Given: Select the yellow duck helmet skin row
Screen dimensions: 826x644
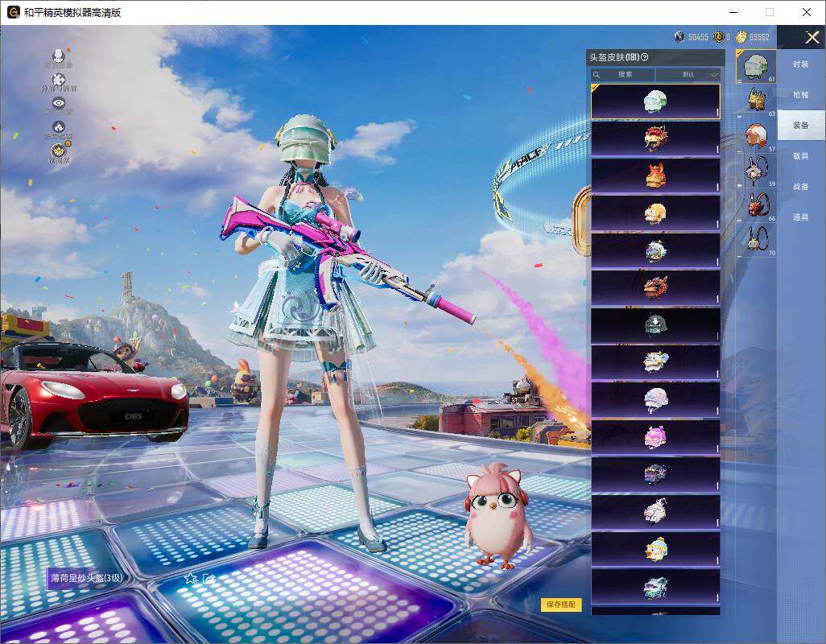Looking at the screenshot, I should pos(655,213).
